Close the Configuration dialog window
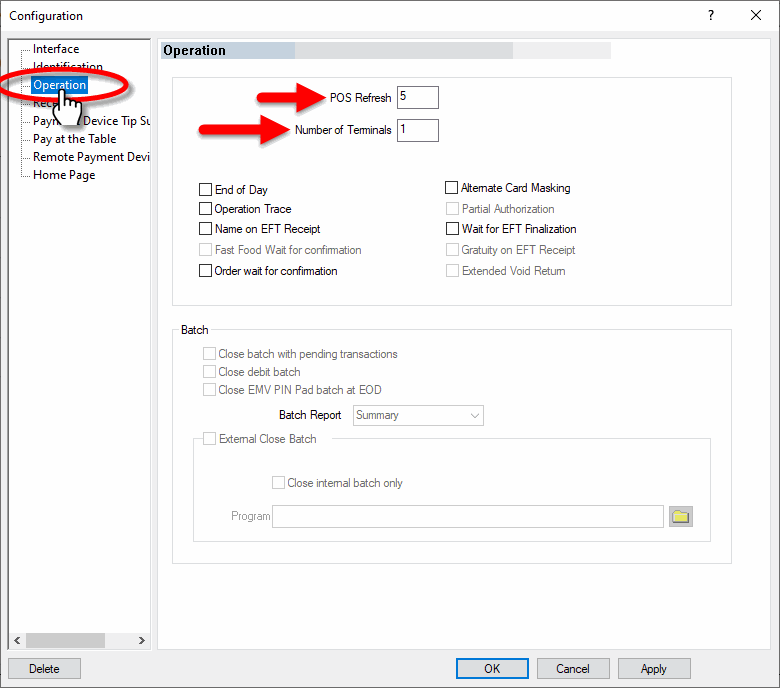 click(x=756, y=15)
